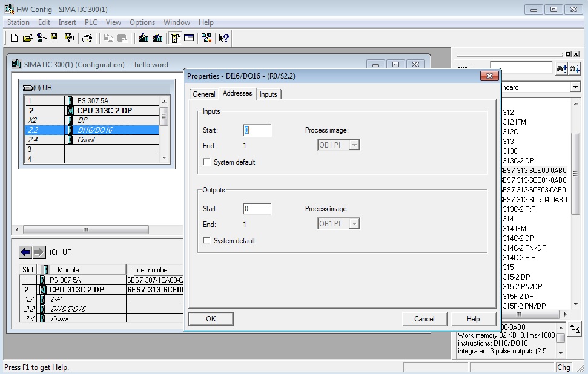588x374 pixels.
Task: Click the Outputs Start address field
Action: (x=257, y=209)
